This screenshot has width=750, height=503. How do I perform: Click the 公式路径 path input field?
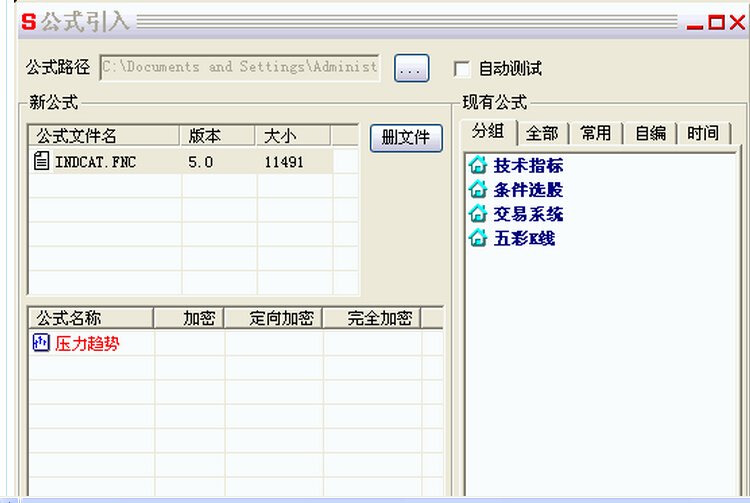(x=240, y=67)
